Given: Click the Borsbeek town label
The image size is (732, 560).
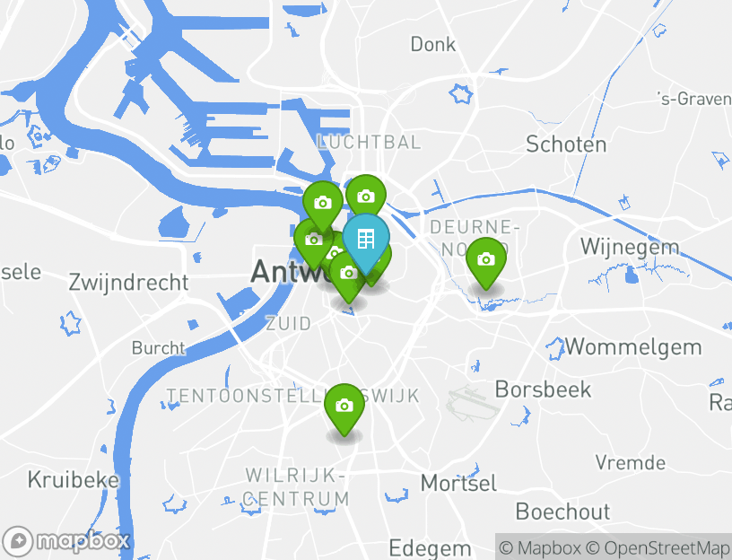Looking at the screenshot, I should point(543,389).
